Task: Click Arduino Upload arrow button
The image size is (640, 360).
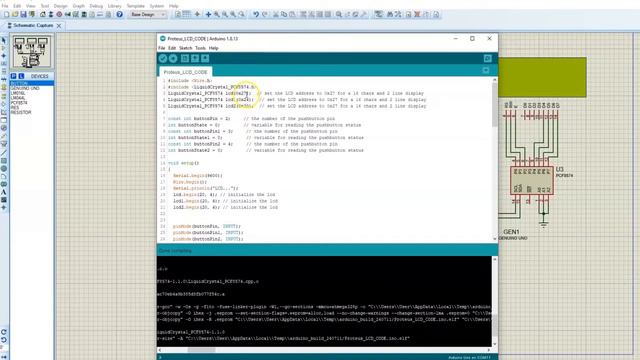Action: (173, 58)
